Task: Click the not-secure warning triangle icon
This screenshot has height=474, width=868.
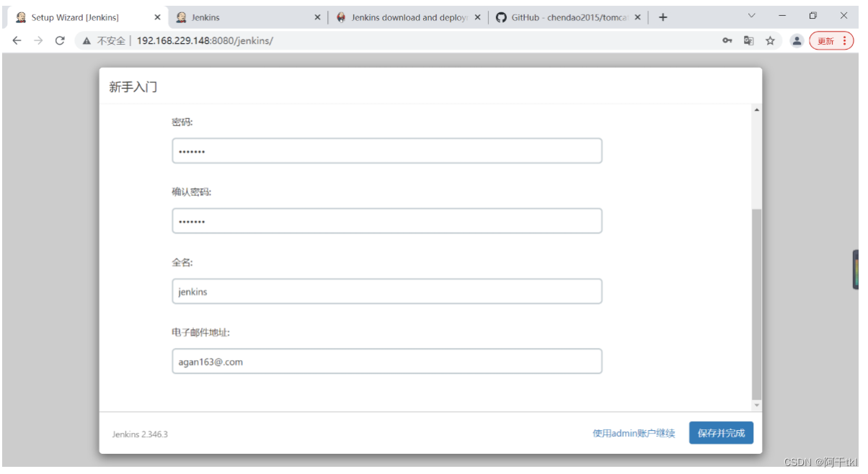Action: click(87, 41)
